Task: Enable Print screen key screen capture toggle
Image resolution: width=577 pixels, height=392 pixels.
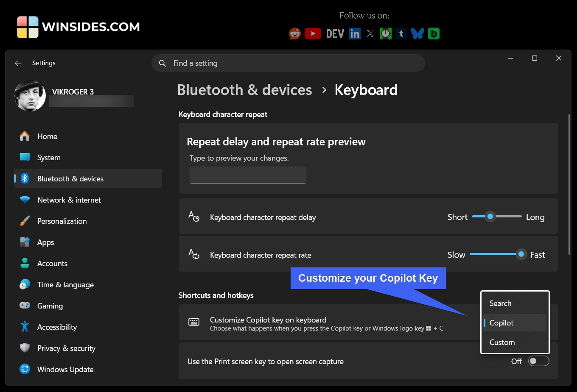Action: tap(538, 361)
